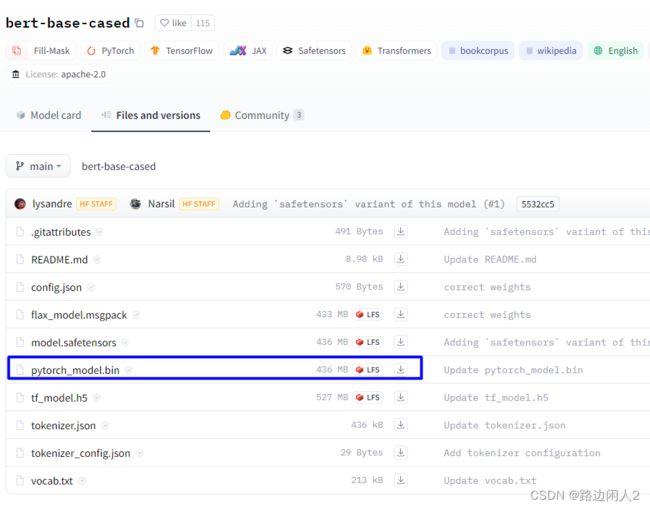Open 'Update README.md' commit message
Viewport: 650px width, 508px height.
point(490,260)
